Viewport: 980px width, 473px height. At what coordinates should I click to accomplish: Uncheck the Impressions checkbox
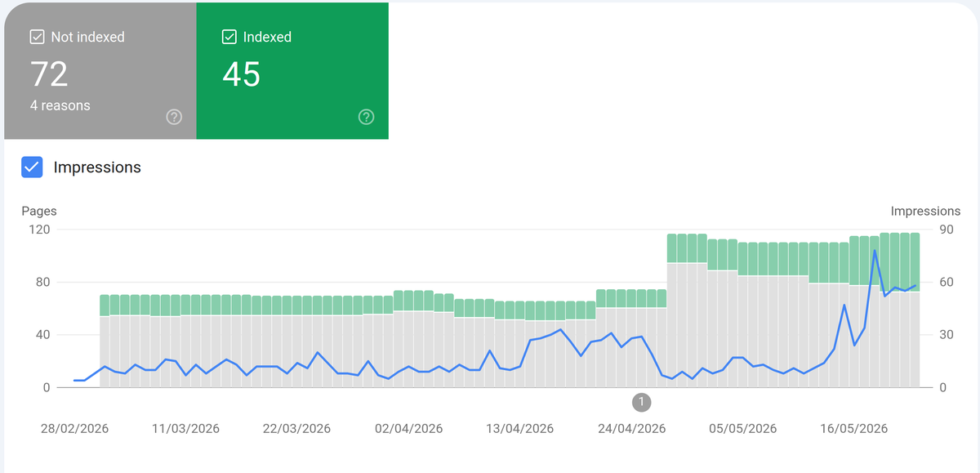32,167
